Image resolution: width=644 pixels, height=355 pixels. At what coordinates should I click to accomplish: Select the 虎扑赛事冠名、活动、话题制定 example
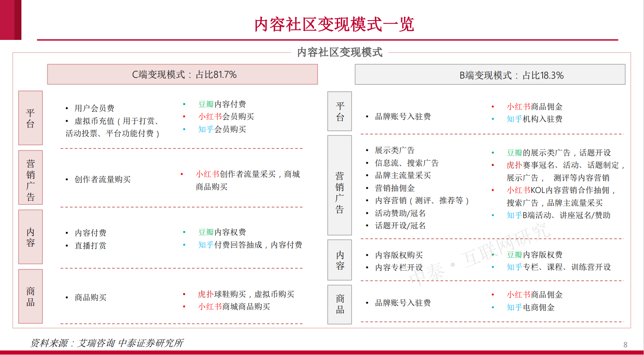[566, 171]
